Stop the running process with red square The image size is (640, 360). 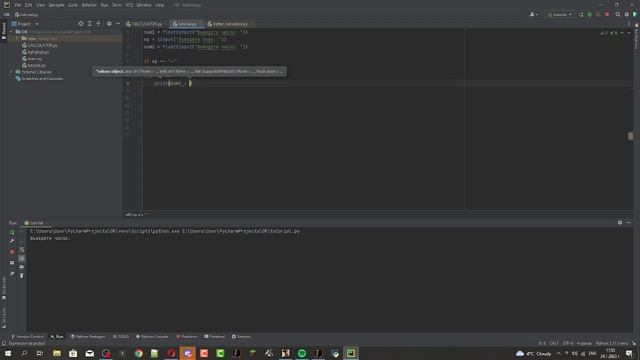tap(12, 252)
